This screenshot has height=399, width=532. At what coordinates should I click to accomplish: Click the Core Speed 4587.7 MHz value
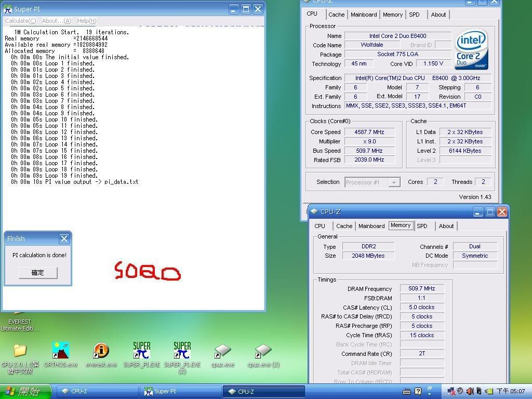369,132
